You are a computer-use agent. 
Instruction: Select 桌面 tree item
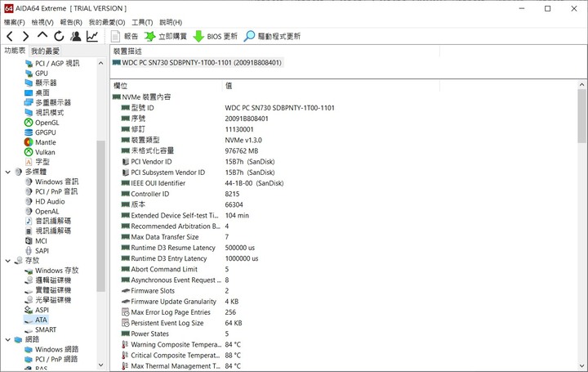37,92
